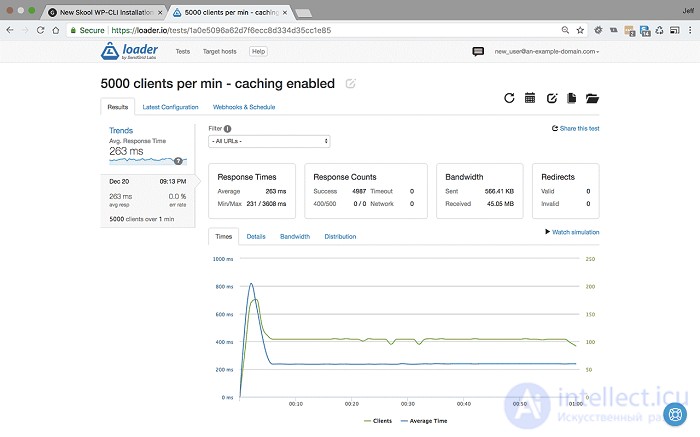This screenshot has height=437, width=700.
Task: Expand the user account email dropdown
Action: pos(546,51)
